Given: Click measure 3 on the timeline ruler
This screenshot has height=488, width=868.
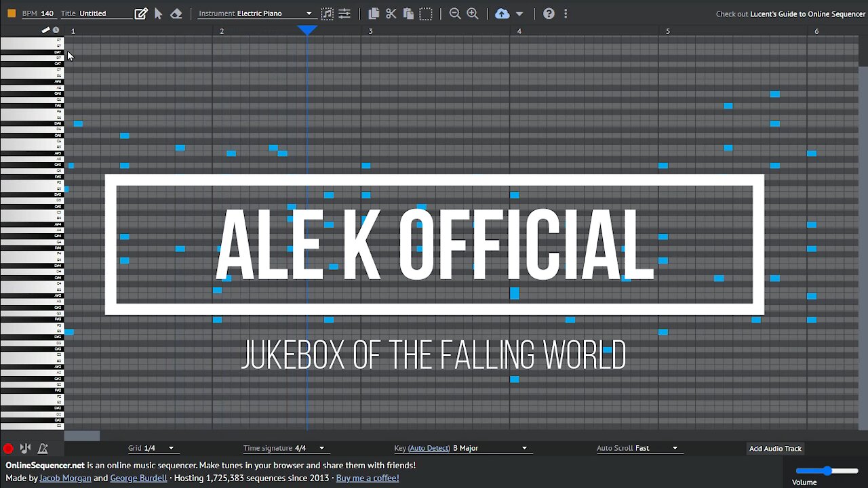Looking at the screenshot, I should coord(370,31).
